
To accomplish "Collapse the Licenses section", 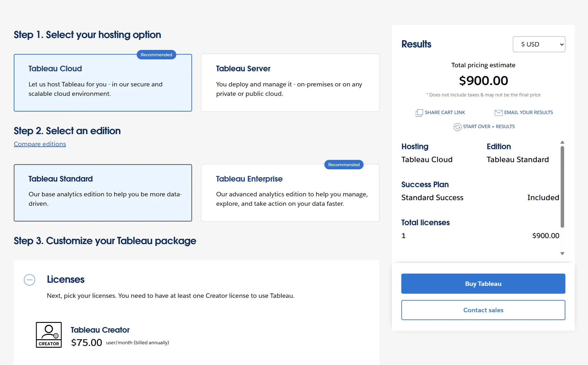I will point(30,280).
